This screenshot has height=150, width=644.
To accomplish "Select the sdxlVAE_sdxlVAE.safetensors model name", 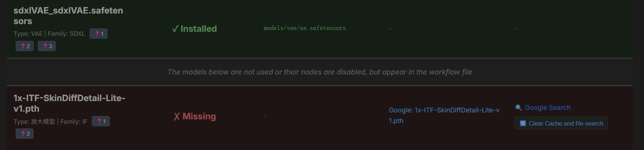I will tap(68, 16).
